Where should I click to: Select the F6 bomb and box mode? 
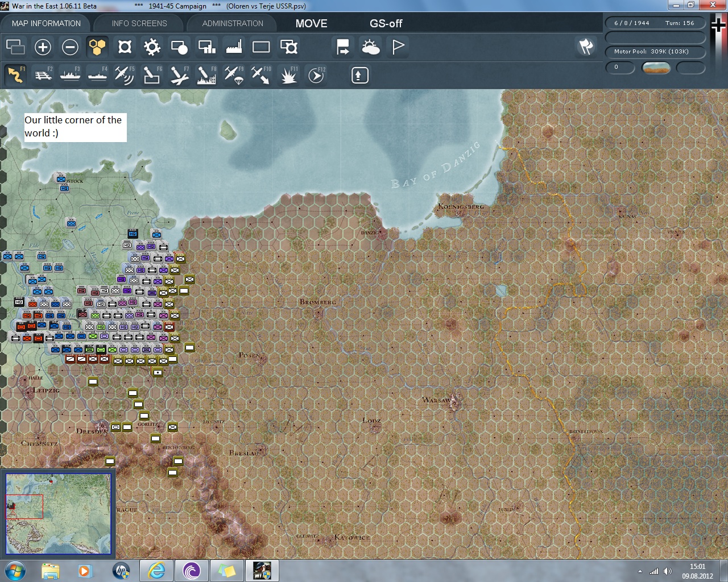(152, 75)
